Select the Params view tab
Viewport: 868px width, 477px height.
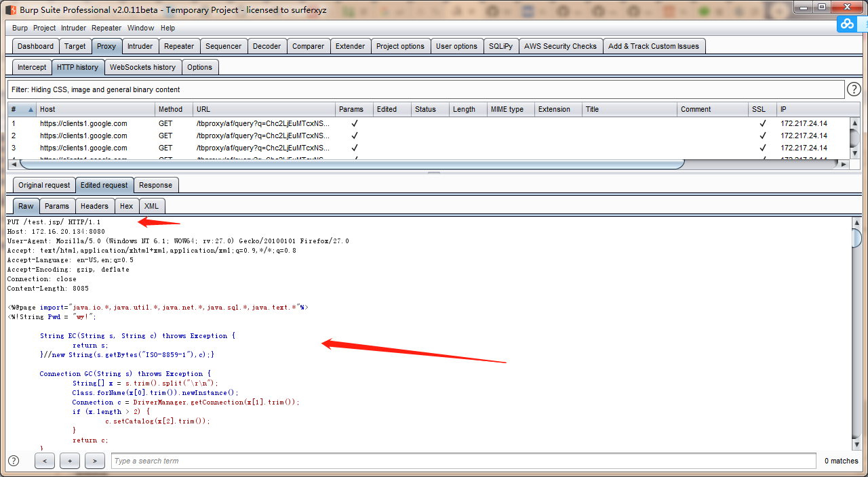point(57,206)
